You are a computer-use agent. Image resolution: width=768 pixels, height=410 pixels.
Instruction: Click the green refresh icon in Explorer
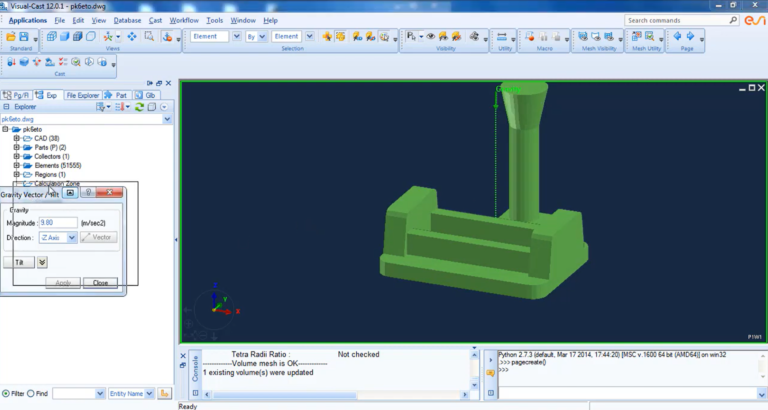[x=140, y=107]
